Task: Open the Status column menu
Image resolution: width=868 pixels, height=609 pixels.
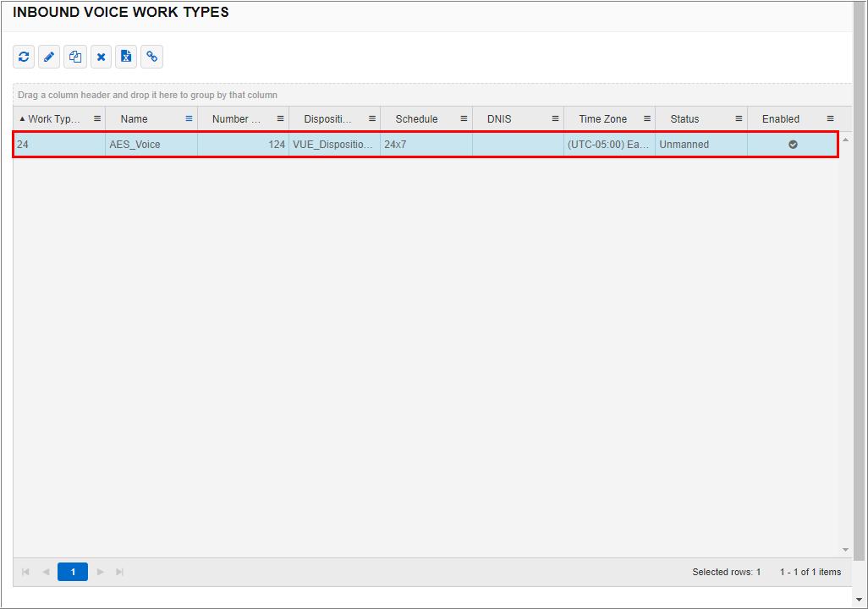Action: pyautogui.click(x=736, y=118)
